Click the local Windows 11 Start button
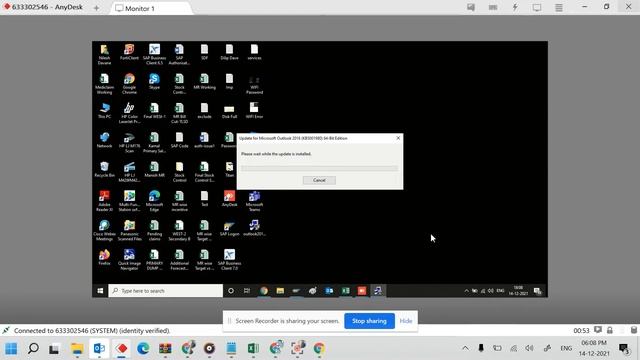640x360 pixels. click(x=11, y=349)
